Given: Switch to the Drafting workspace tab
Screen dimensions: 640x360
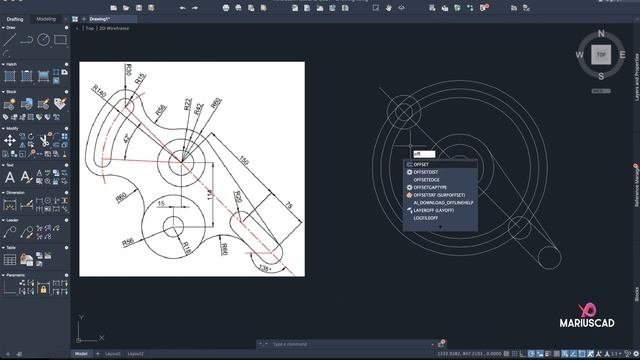Looking at the screenshot, I should coord(15,19).
